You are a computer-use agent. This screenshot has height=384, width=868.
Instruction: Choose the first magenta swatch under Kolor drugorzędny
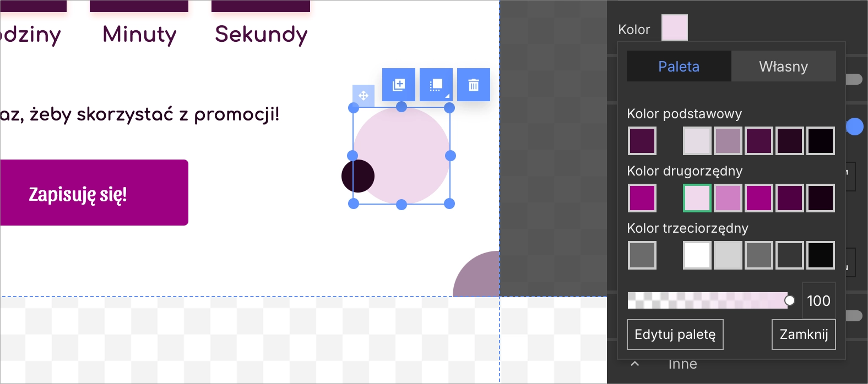[x=642, y=198]
